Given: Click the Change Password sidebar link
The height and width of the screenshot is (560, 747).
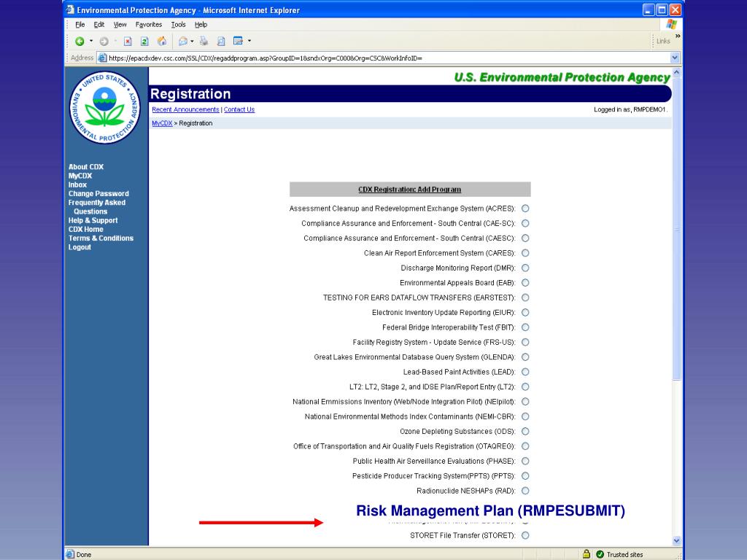Looking at the screenshot, I should coord(98,194).
